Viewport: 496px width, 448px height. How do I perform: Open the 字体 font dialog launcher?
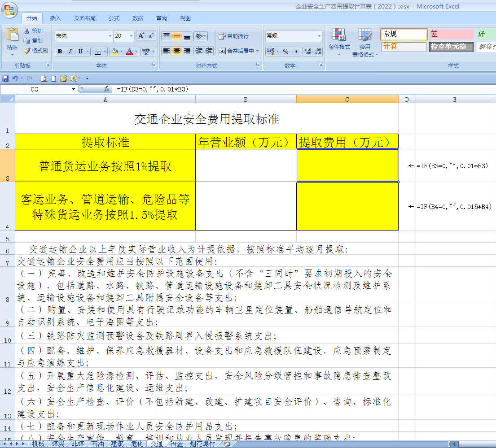point(154,65)
